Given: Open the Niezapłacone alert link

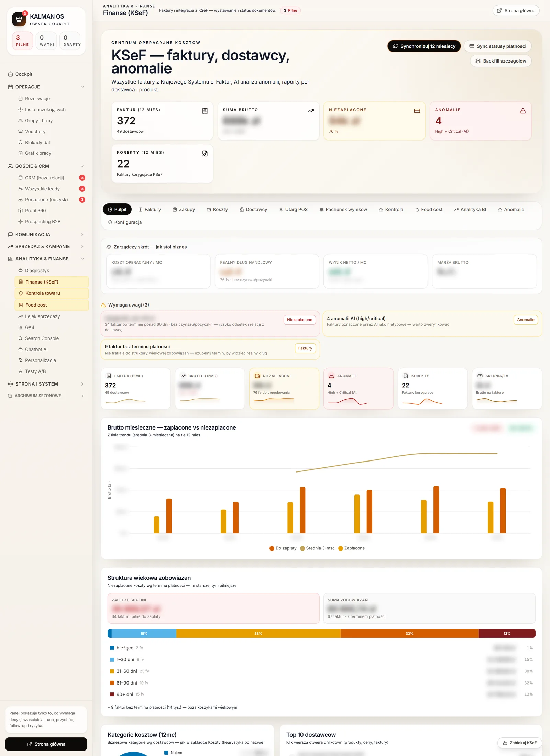Looking at the screenshot, I should (x=299, y=320).
